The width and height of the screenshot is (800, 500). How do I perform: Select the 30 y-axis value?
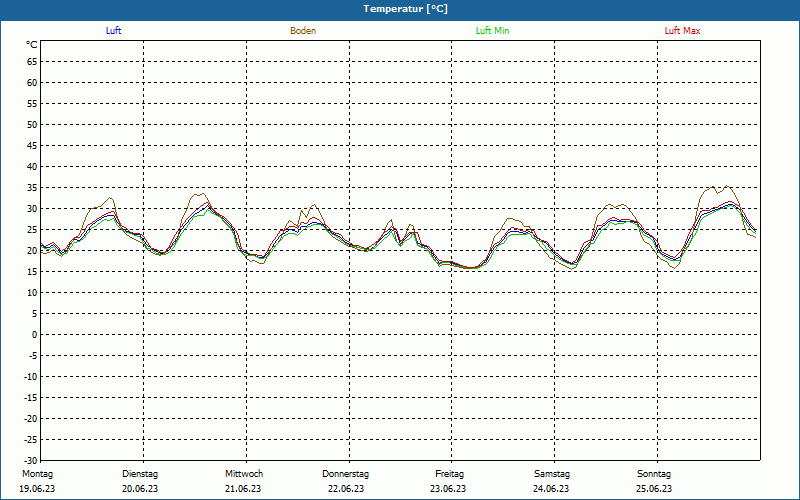click(32, 209)
